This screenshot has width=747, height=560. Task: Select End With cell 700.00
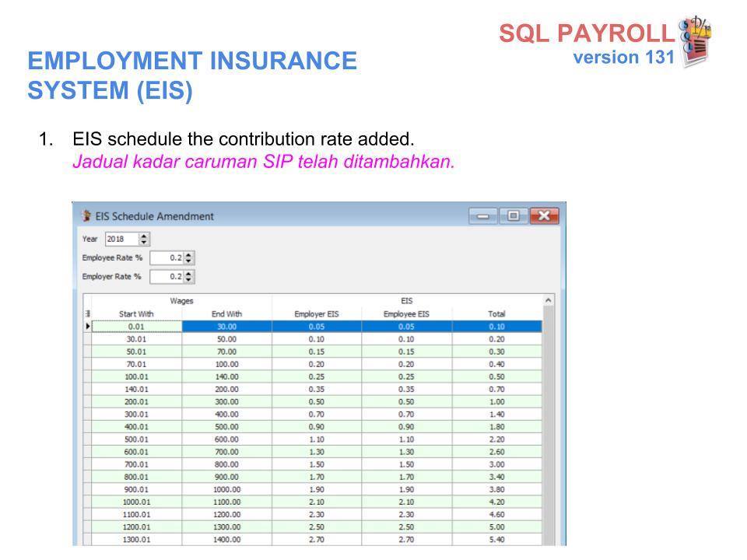226,452
